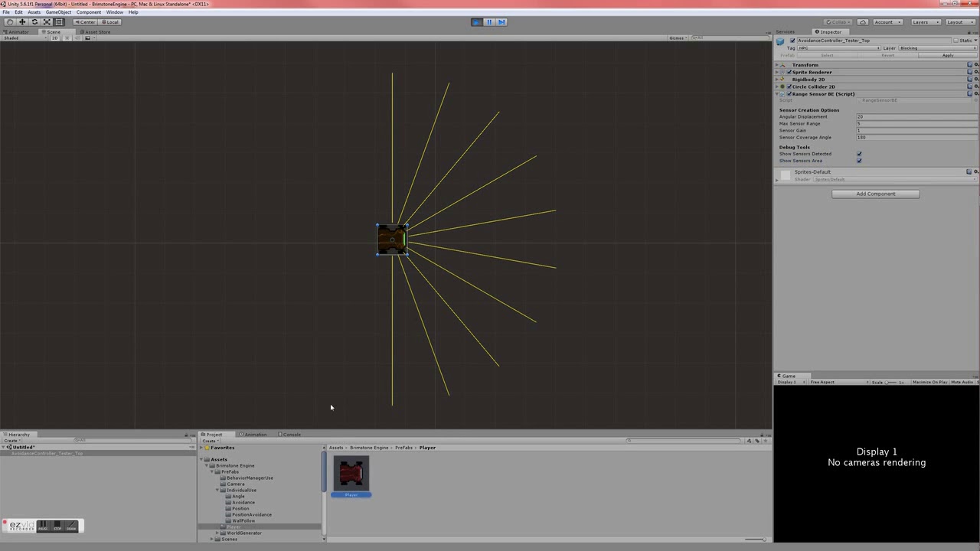Open the Assets menu
The image size is (980, 551).
pos(34,12)
